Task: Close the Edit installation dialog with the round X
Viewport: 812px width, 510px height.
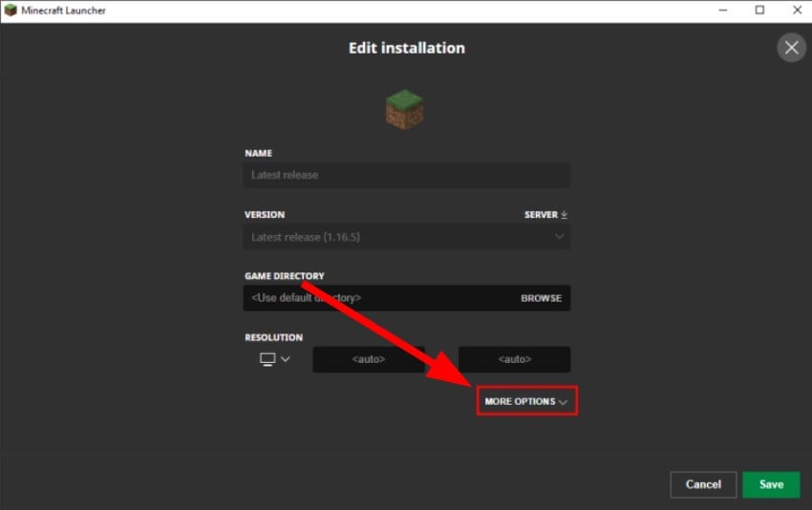Action: point(791,48)
